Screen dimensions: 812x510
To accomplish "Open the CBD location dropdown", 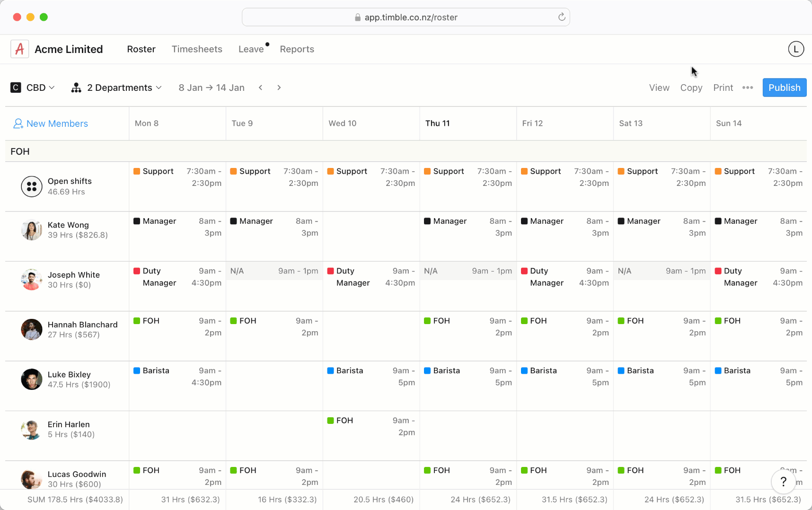I will tap(38, 88).
